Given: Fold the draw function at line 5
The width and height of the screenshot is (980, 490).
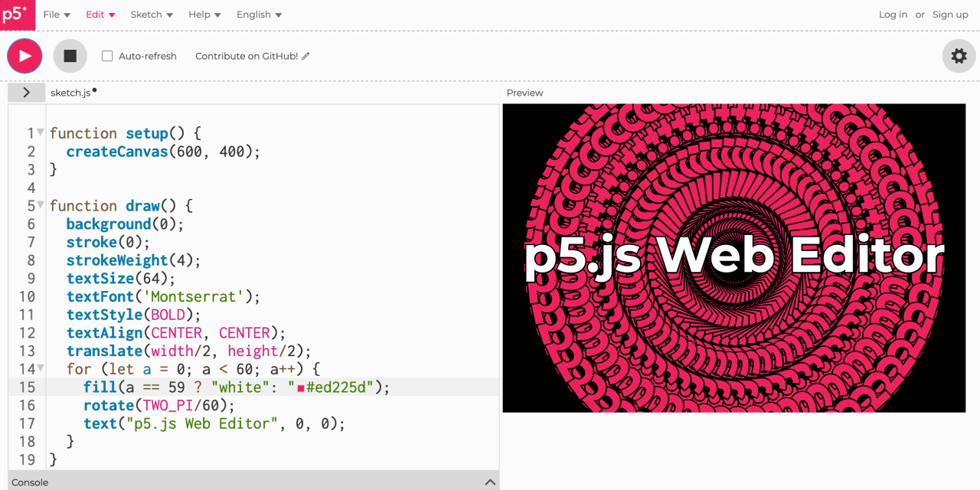Looking at the screenshot, I should 41,205.
